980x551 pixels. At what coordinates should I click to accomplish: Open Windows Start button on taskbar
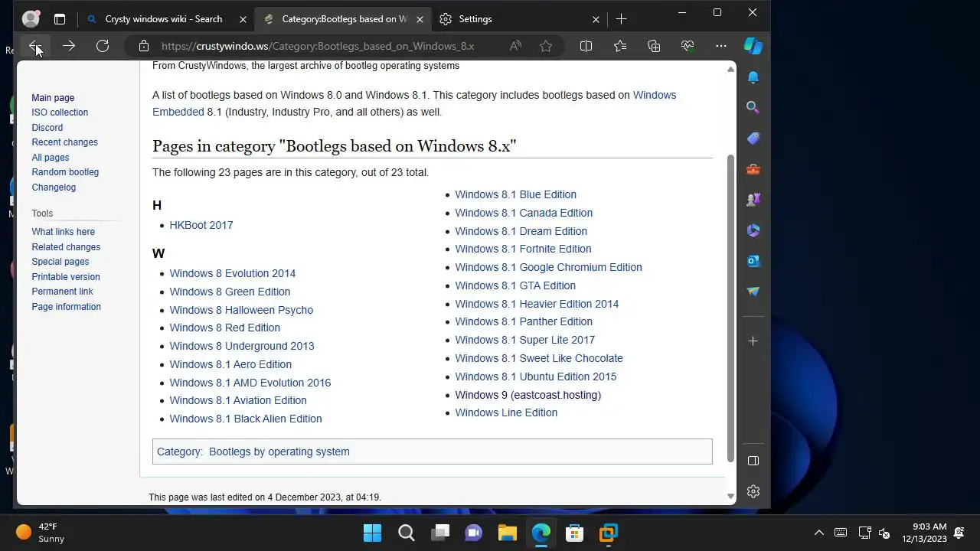[372, 533]
